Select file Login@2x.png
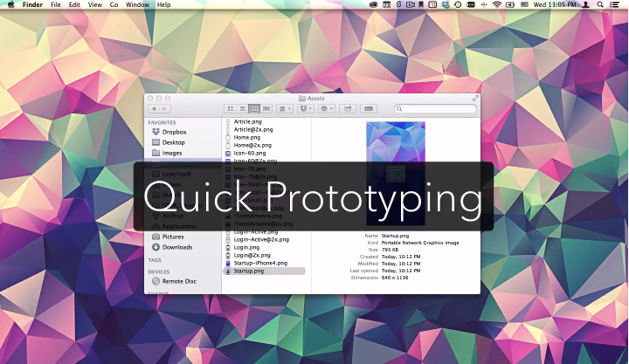The image size is (629, 364). click(252, 256)
